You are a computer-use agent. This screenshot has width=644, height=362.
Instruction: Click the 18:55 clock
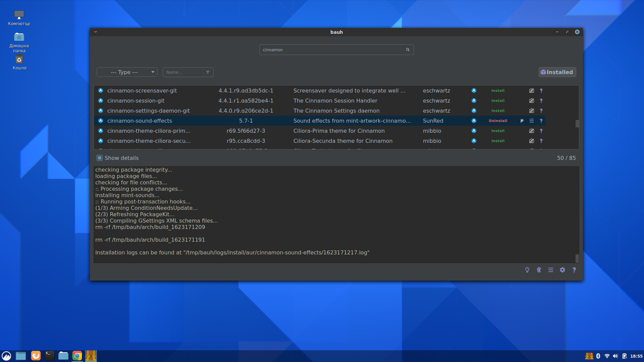tap(636, 356)
